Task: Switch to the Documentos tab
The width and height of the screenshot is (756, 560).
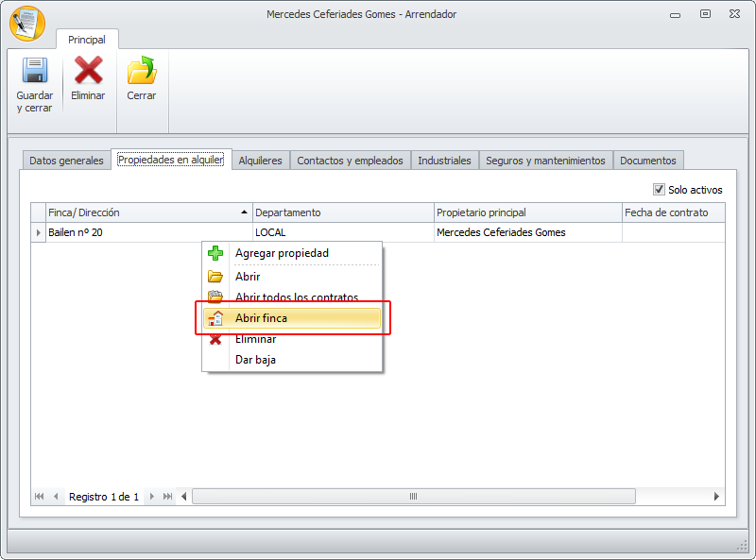Action: (x=648, y=161)
